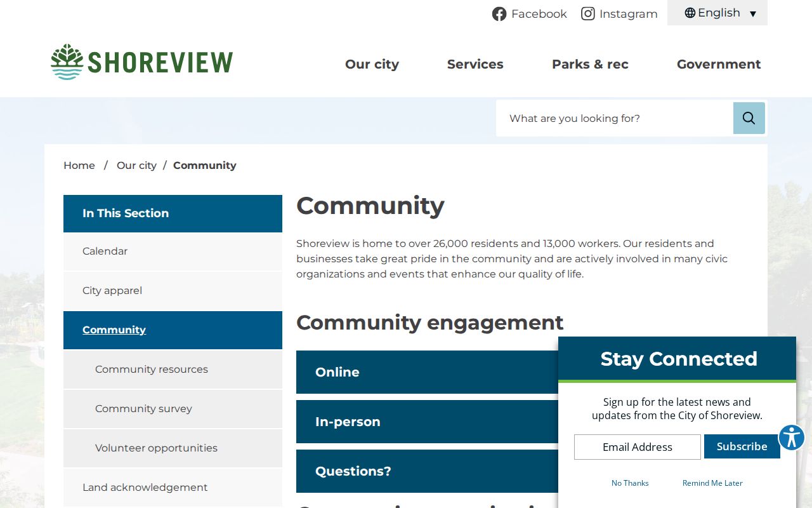Image resolution: width=812 pixels, height=508 pixels.
Task: Click the Shoreview logo
Action: pyautogui.click(x=142, y=62)
